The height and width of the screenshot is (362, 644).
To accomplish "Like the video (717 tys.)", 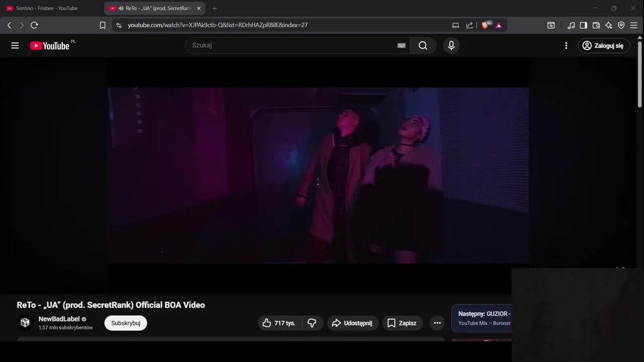I will coord(280,323).
